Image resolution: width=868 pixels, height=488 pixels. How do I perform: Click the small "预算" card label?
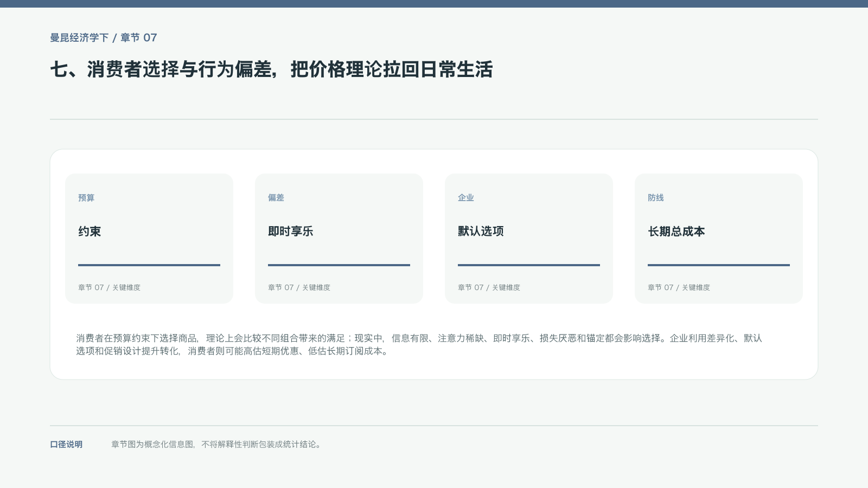86,198
